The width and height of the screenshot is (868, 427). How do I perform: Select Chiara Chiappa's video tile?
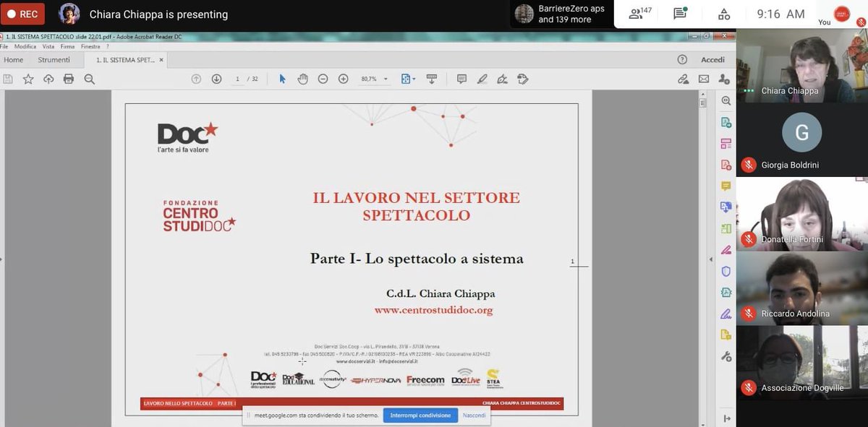[x=802, y=66]
